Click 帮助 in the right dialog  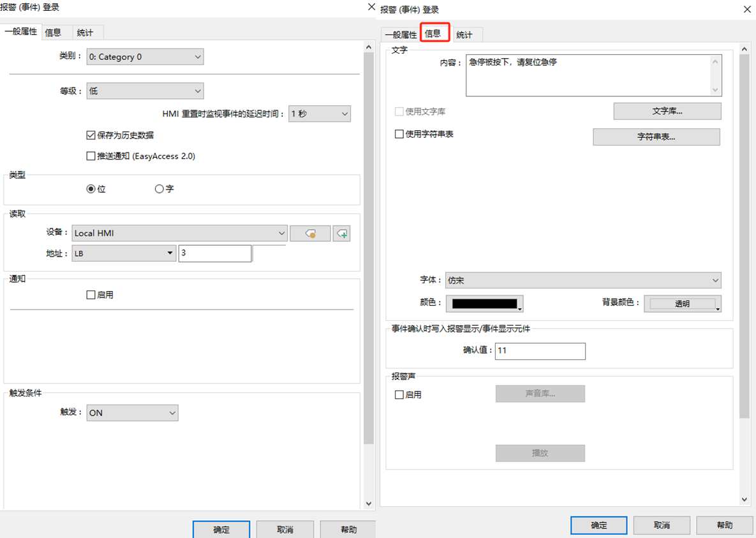tap(725, 525)
